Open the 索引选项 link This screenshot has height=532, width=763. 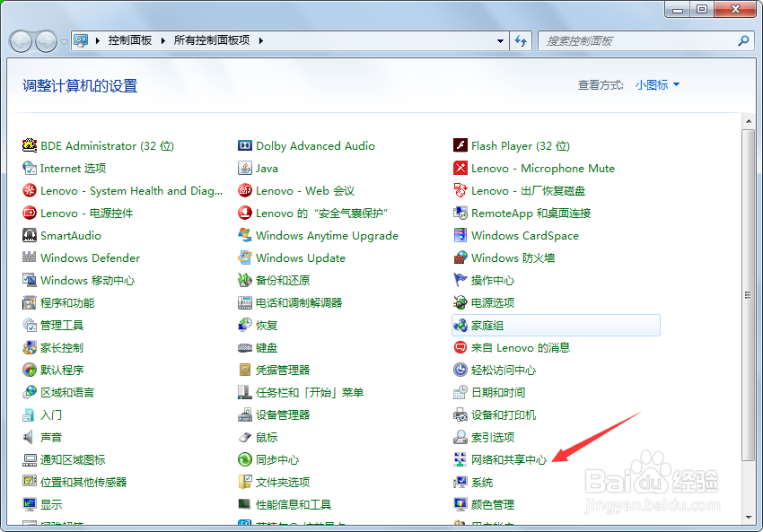click(493, 437)
